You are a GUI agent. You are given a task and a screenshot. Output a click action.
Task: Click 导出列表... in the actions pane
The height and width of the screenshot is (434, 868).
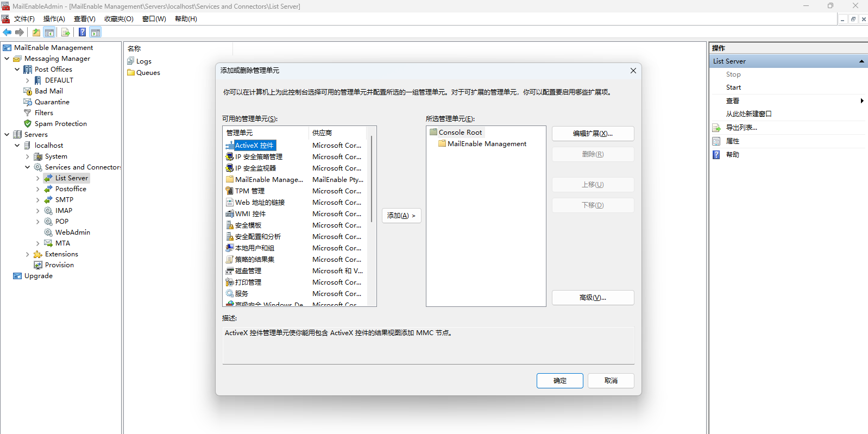coord(741,128)
